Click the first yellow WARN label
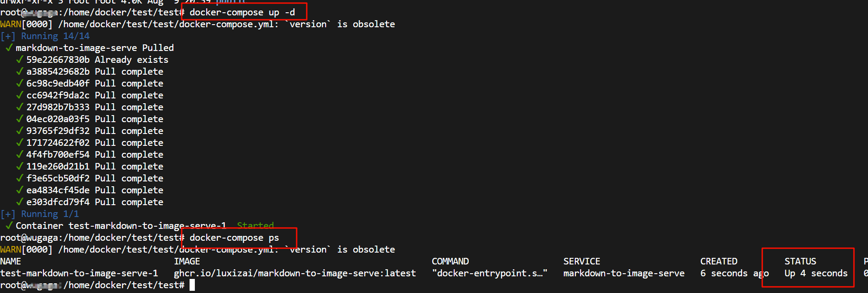This screenshot has width=868, height=293. 11,24
